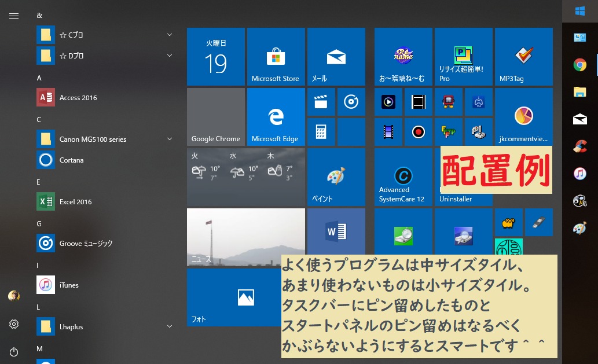Open the お~瑠璃ね~む rename tile

403,56
